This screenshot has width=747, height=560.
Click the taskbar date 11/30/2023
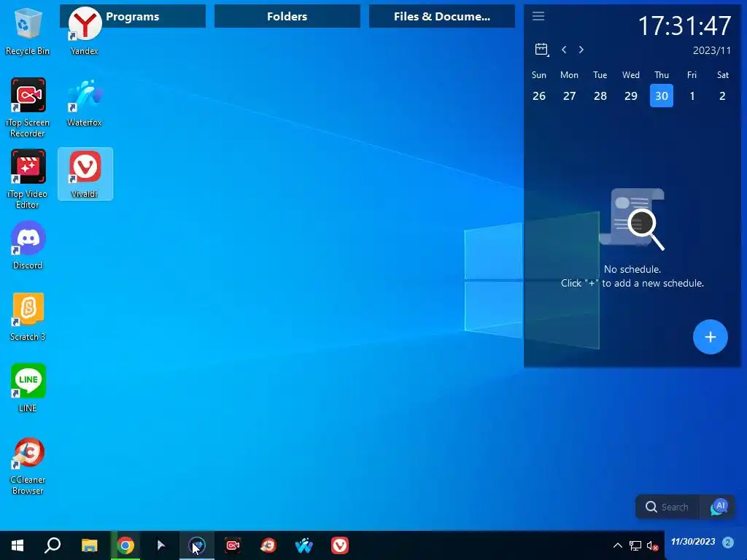[693, 542]
